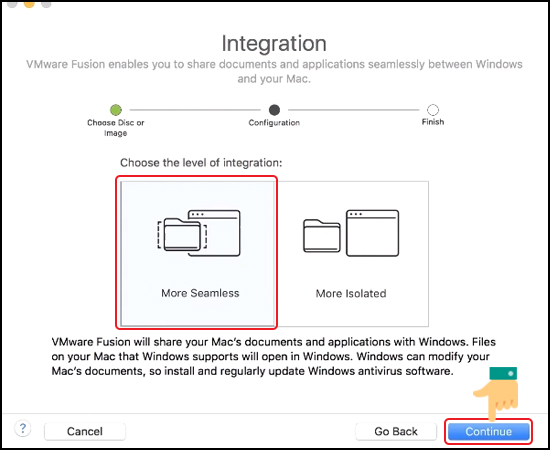Screen dimensions: 550x450
Task: Click the separate folder-and-window isolated icon
Action: tap(351, 233)
